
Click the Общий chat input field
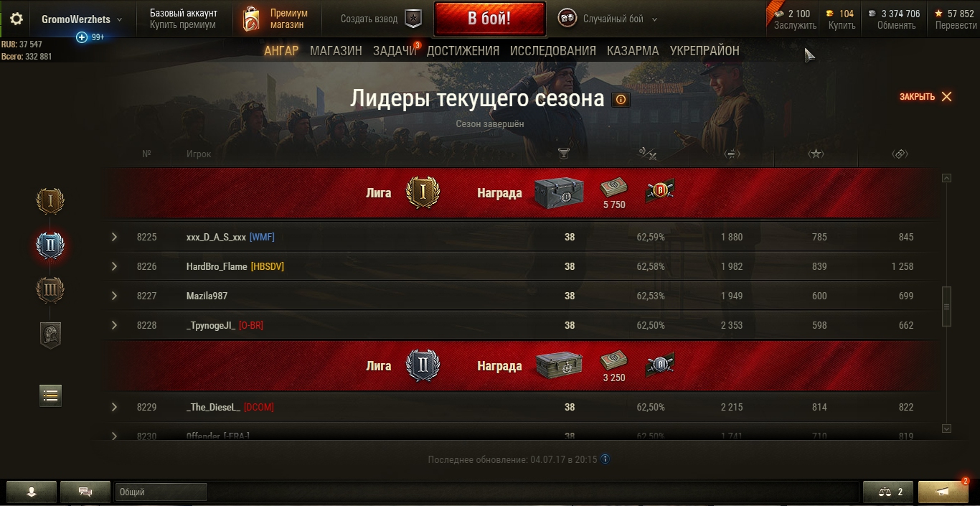[161, 492]
